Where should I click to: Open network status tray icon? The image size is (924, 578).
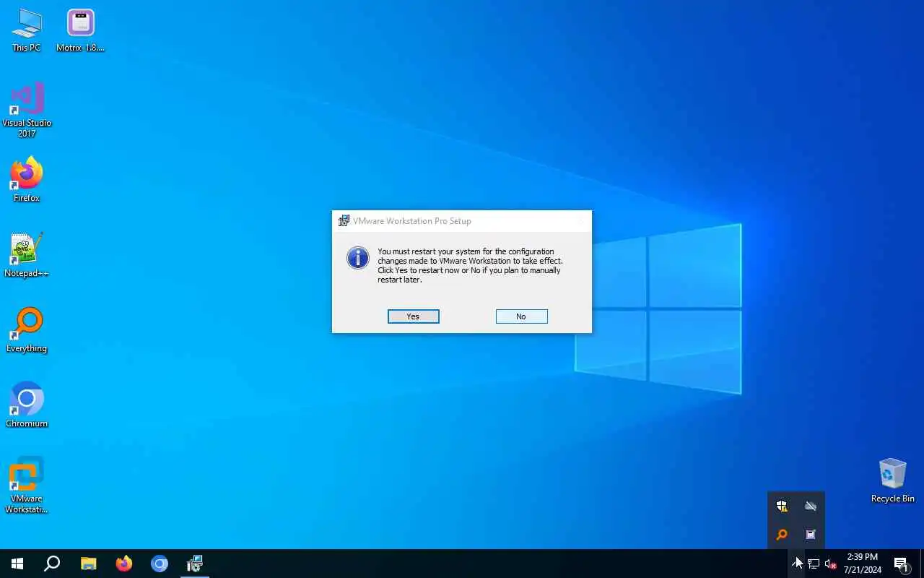point(814,564)
